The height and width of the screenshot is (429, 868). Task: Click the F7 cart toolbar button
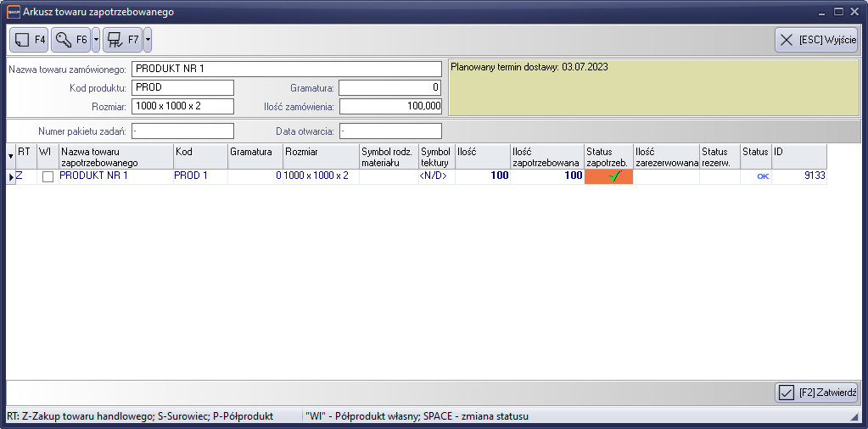(122, 39)
